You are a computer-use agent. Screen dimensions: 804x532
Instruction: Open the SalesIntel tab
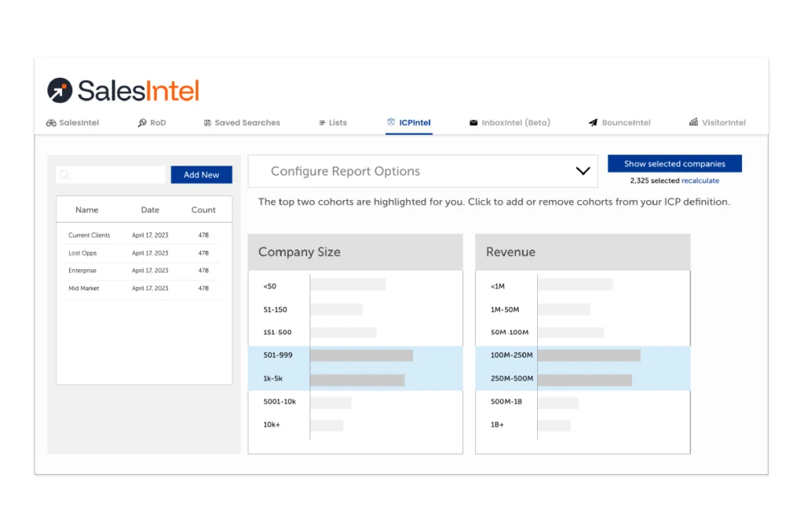[x=73, y=122]
